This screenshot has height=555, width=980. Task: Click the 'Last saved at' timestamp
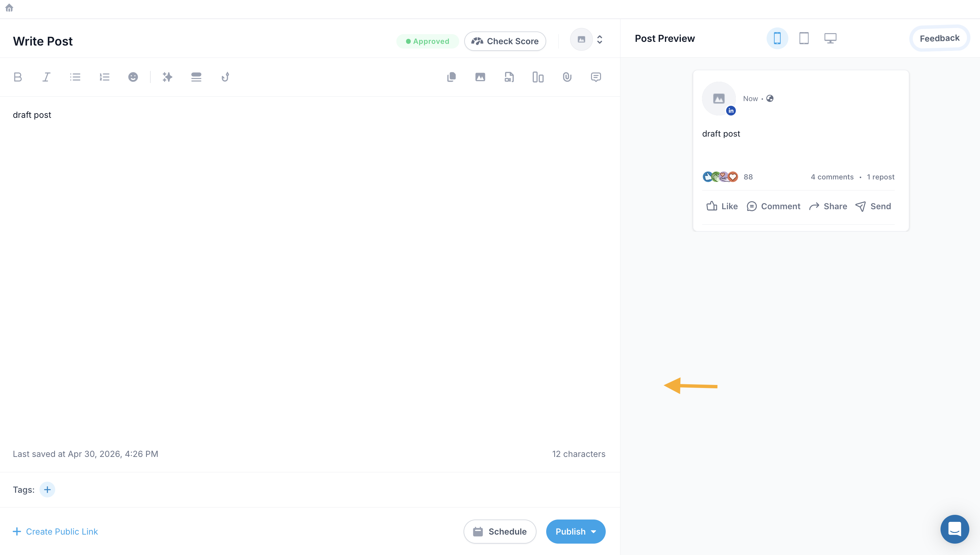coord(85,454)
